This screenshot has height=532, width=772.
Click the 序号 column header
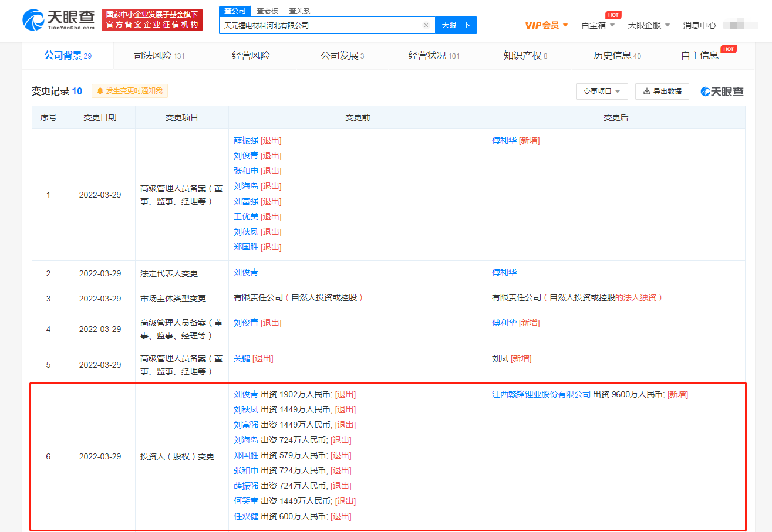tap(48, 117)
